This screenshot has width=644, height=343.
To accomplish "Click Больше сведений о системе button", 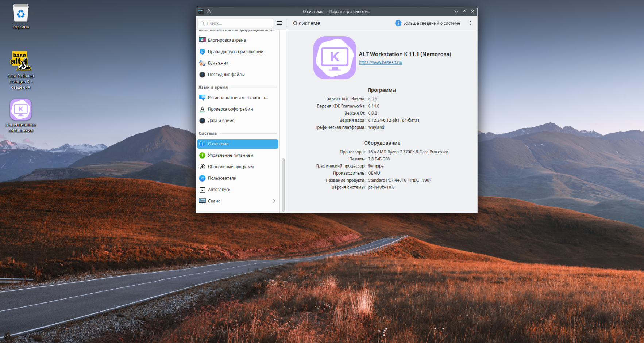I will tap(427, 23).
